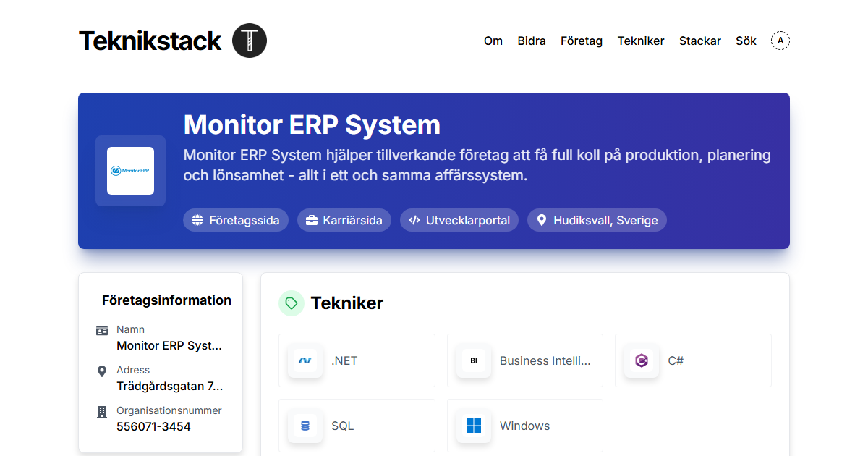The height and width of the screenshot is (456, 868).
Task: Open the Bidra menu item
Action: click(532, 41)
